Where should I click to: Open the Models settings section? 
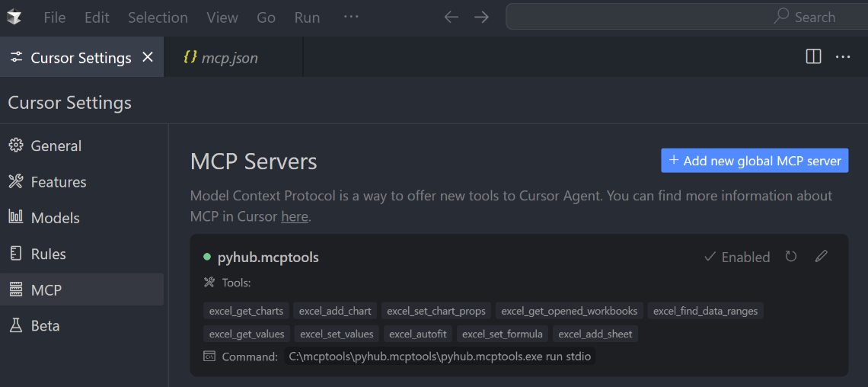pyautogui.click(x=55, y=218)
